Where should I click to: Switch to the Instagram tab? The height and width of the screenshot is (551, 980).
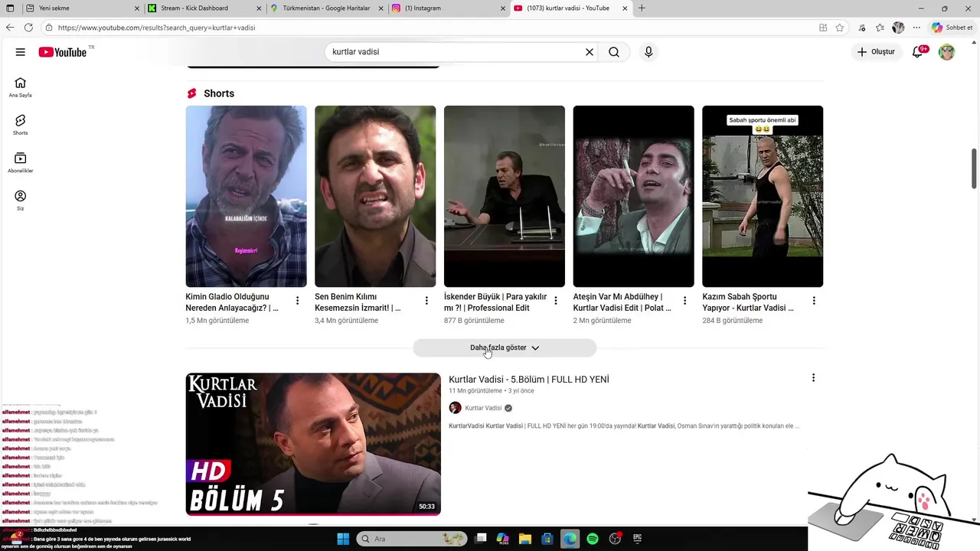(x=449, y=8)
